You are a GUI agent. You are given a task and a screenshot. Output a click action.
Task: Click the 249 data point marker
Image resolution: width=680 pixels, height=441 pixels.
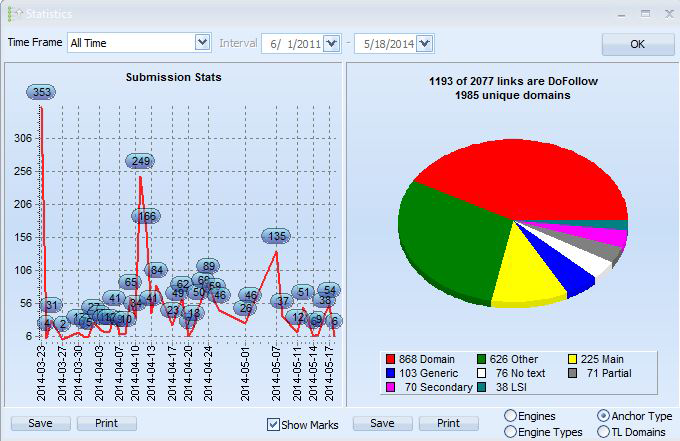click(x=141, y=161)
